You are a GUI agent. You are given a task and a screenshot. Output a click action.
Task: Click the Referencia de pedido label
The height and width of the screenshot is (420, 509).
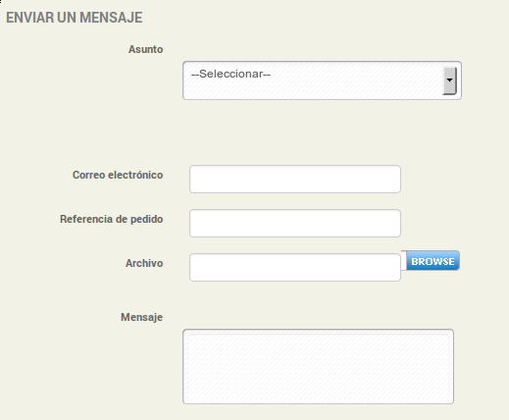click(111, 219)
